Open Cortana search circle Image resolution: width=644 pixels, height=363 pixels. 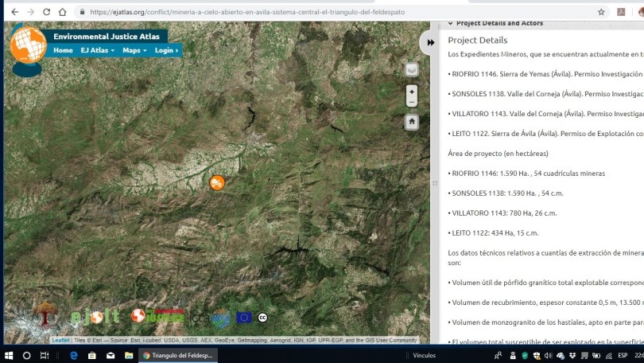(x=26, y=355)
